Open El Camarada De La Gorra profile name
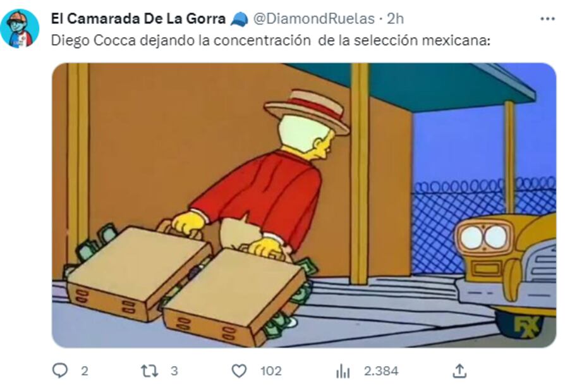Screen dimensions: 565x392 138,19
